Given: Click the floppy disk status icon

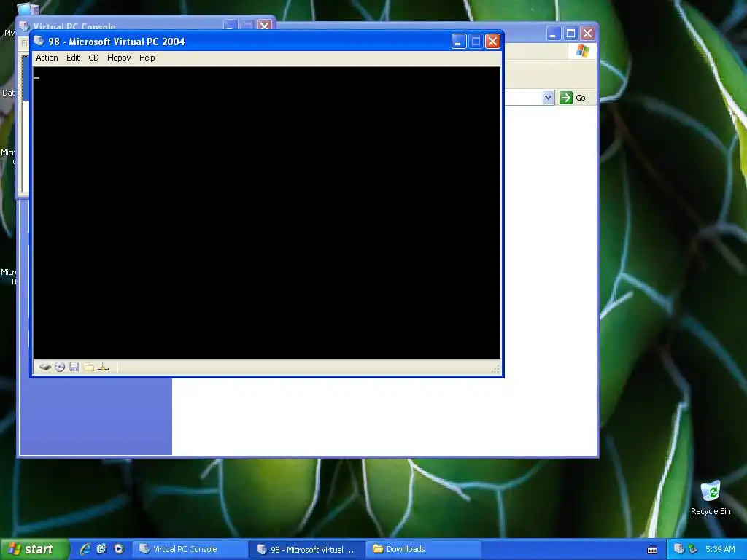Looking at the screenshot, I should [x=74, y=367].
